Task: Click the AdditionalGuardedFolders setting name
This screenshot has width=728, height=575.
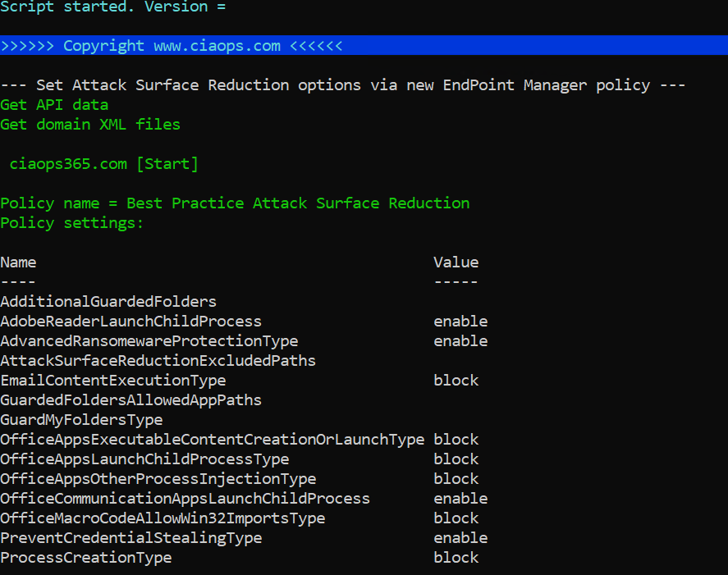Action: [108, 302]
